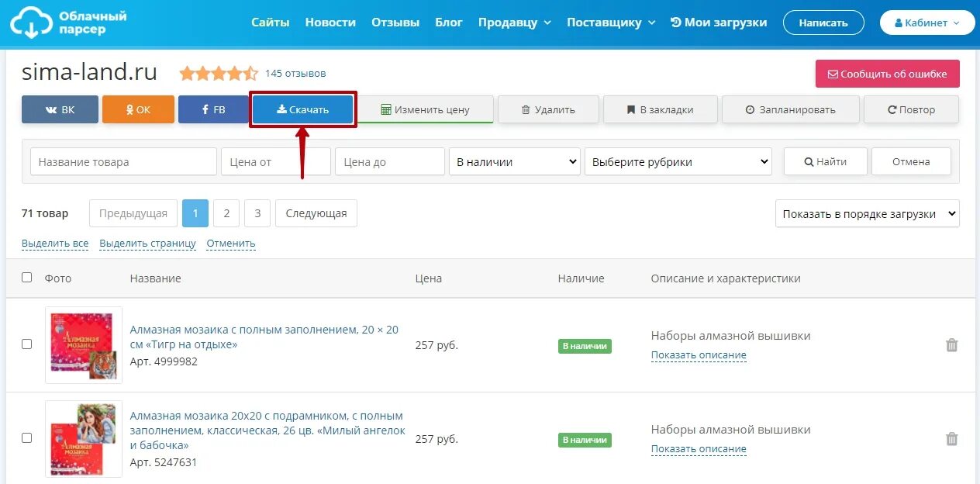980x484 pixels.
Task: Click the Отменить selection link
Action: (x=231, y=244)
